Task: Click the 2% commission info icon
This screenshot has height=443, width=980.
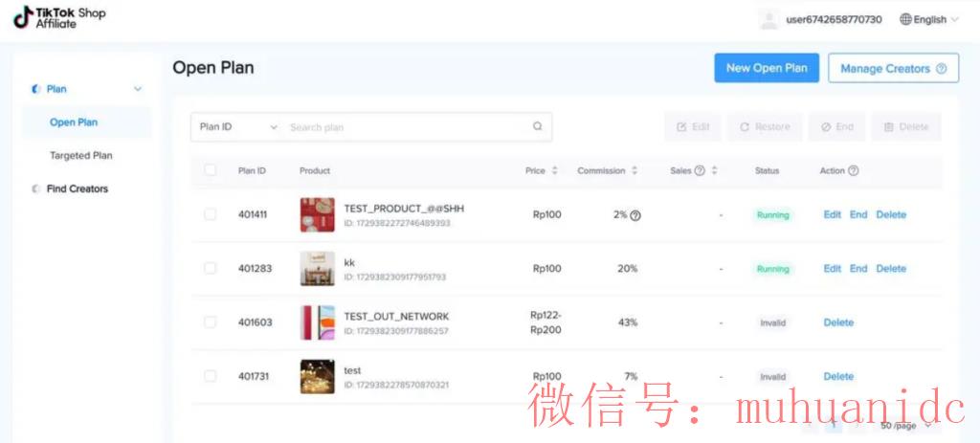Action: click(635, 215)
